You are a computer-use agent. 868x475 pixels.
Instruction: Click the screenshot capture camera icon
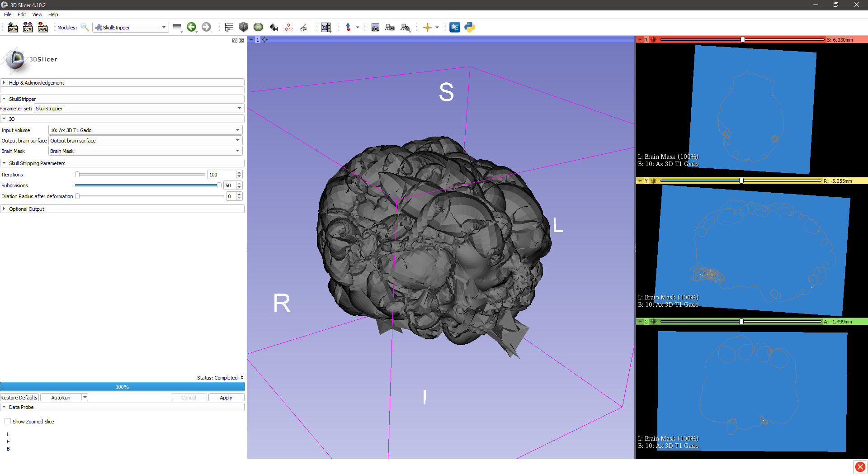pyautogui.click(x=375, y=27)
